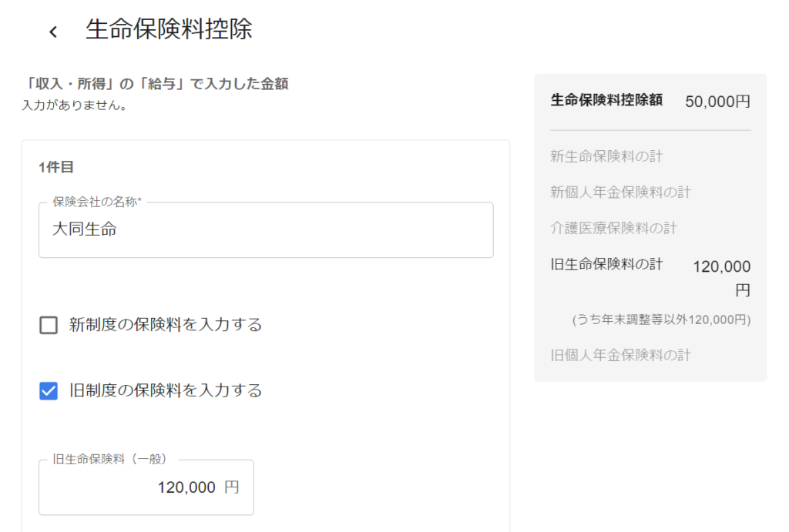Click the 新制度の保険料を入力する label text

tap(166, 325)
